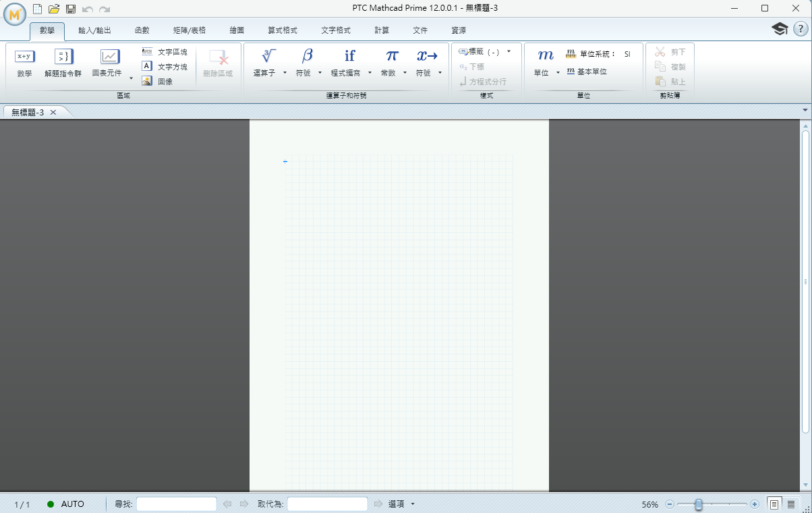This screenshot has height=513, width=812.
Task: Save the worksheet with the disk icon
Action: point(71,9)
